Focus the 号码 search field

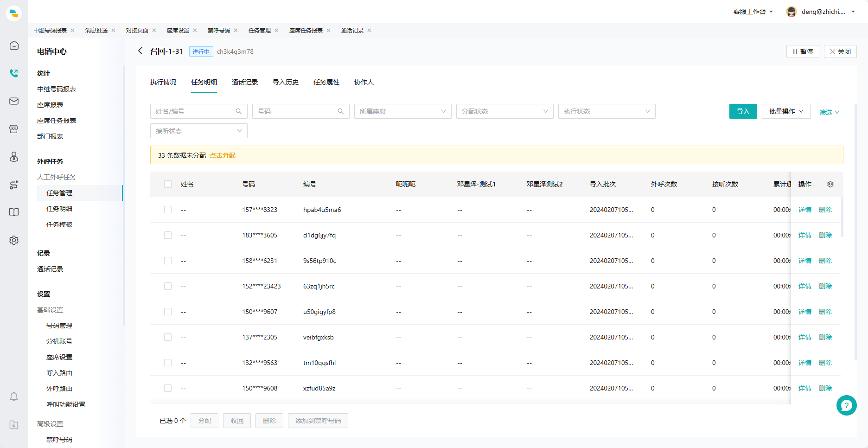tap(301, 111)
